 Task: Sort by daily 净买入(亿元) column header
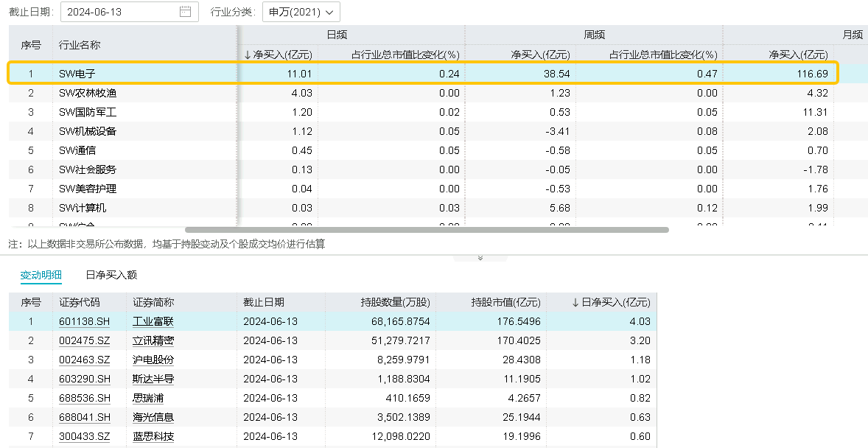click(x=278, y=55)
